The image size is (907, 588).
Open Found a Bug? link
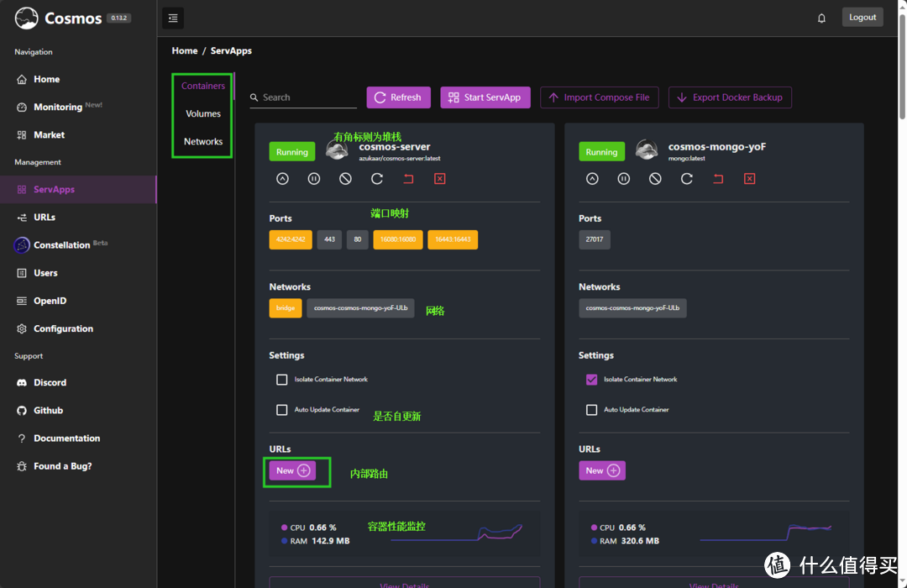pyautogui.click(x=78, y=466)
